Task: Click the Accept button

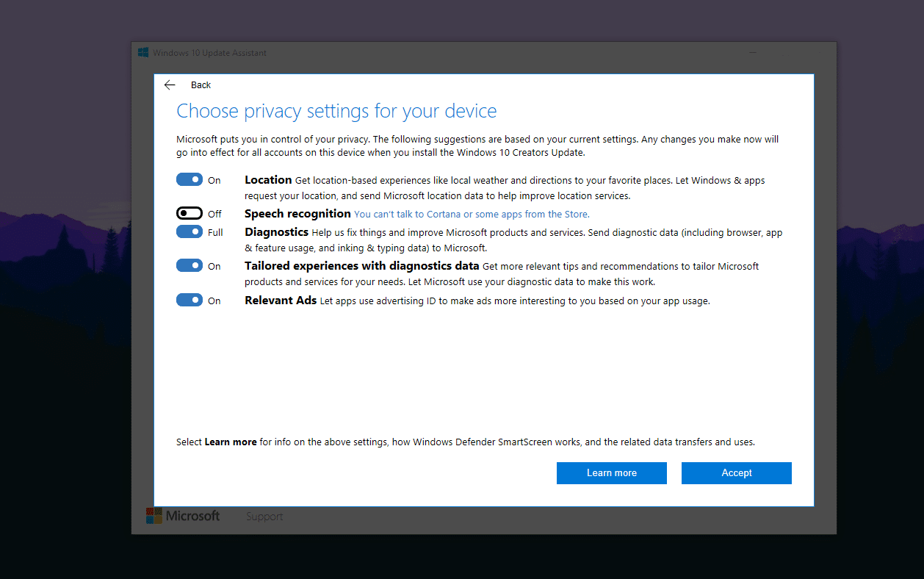Action: (x=736, y=472)
